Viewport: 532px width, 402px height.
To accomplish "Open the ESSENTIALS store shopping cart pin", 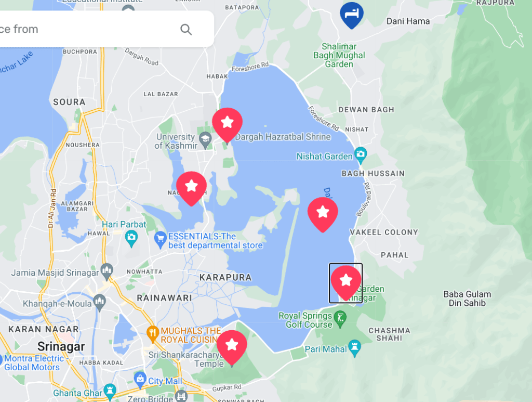I will 160,240.
